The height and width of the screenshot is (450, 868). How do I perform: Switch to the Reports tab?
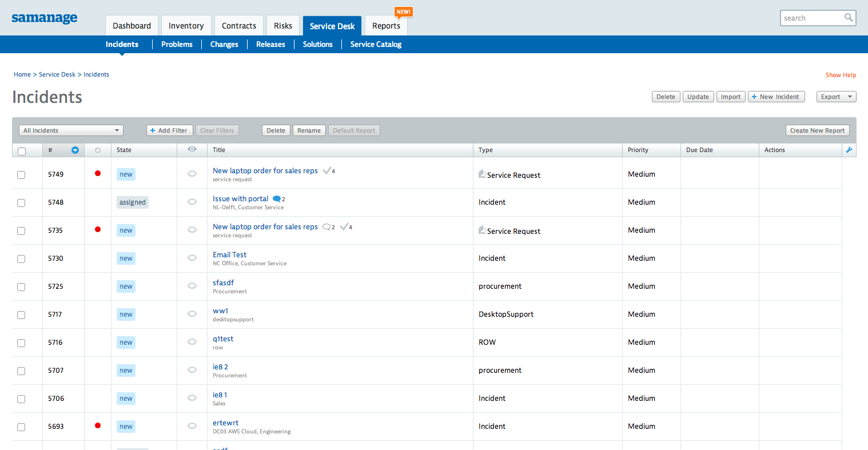coord(386,25)
